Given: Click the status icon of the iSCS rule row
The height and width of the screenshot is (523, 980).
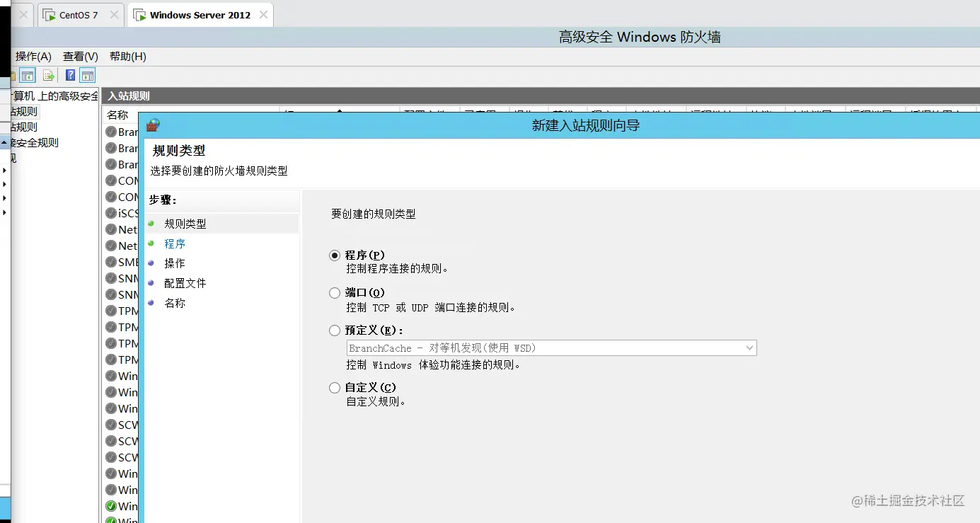Looking at the screenshot, I should (111, 213).
